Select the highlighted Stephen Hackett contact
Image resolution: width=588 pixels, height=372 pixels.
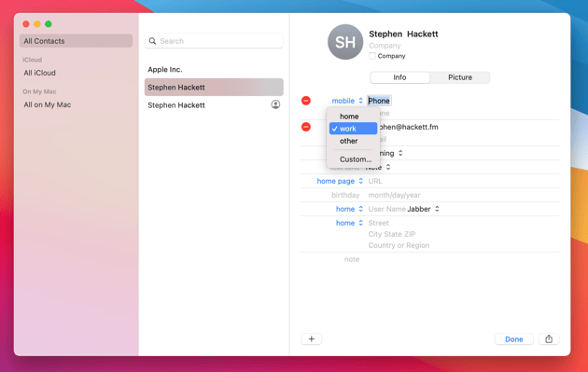click(214, 87)
